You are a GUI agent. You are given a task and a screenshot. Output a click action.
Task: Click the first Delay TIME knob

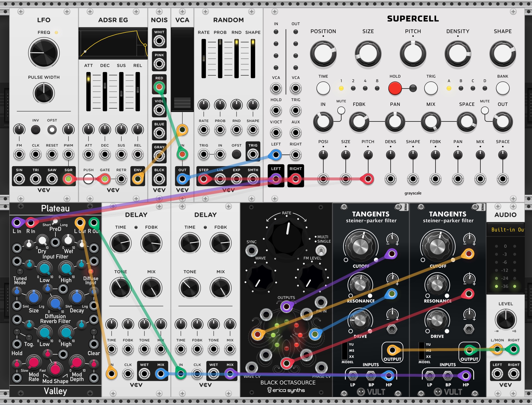121,242
